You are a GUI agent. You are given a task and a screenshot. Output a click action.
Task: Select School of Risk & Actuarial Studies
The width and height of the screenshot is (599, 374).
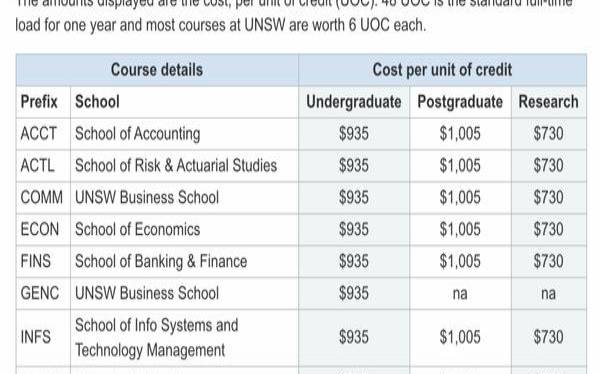[176, 166]
